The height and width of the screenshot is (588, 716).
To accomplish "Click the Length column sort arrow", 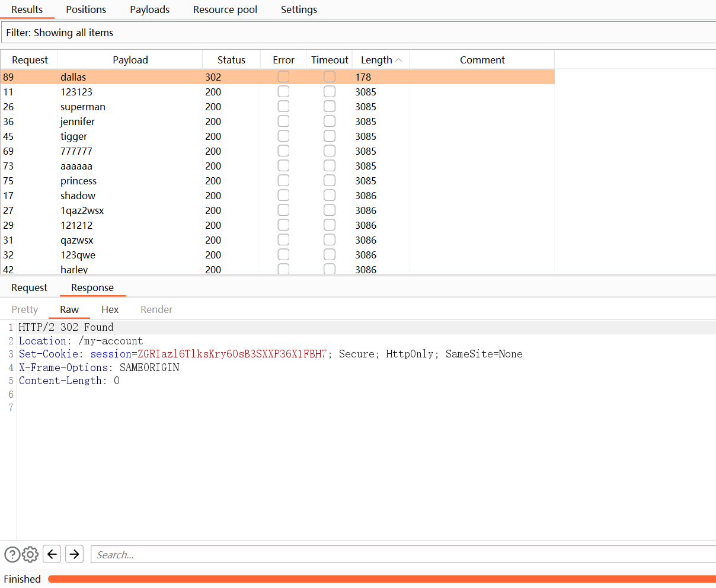I will coord(399,60).
